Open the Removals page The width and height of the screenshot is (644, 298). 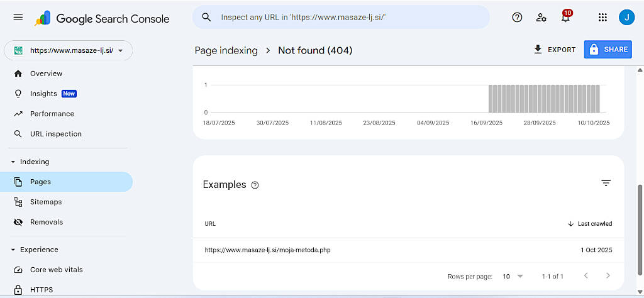(46, 222)
